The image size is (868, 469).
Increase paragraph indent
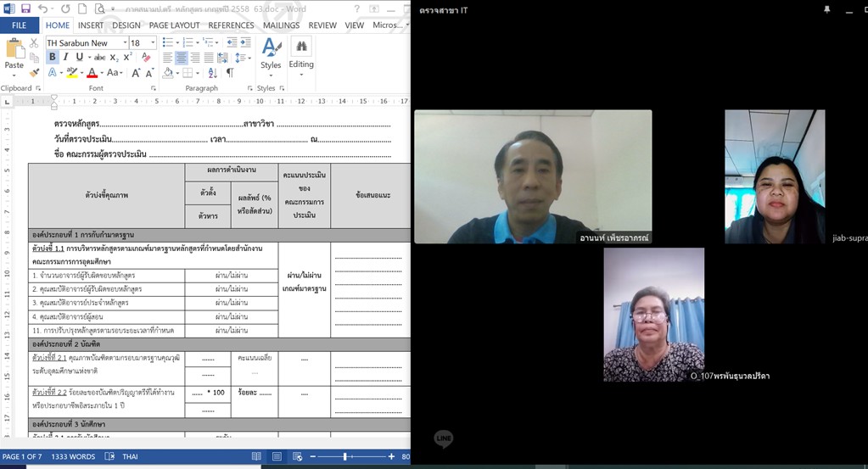pyautogui.click(x=245, y=42)
